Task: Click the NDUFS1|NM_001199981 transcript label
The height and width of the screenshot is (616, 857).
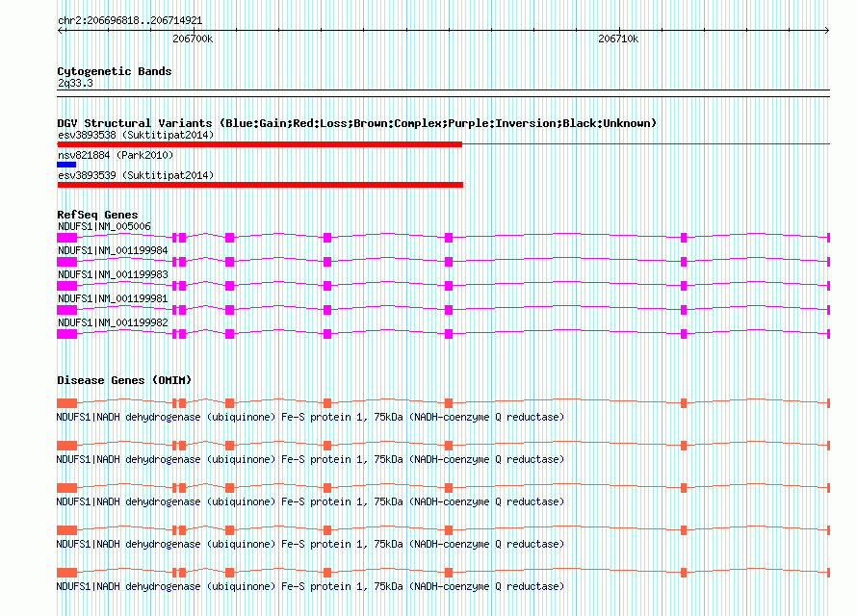Action: (113, 298)
